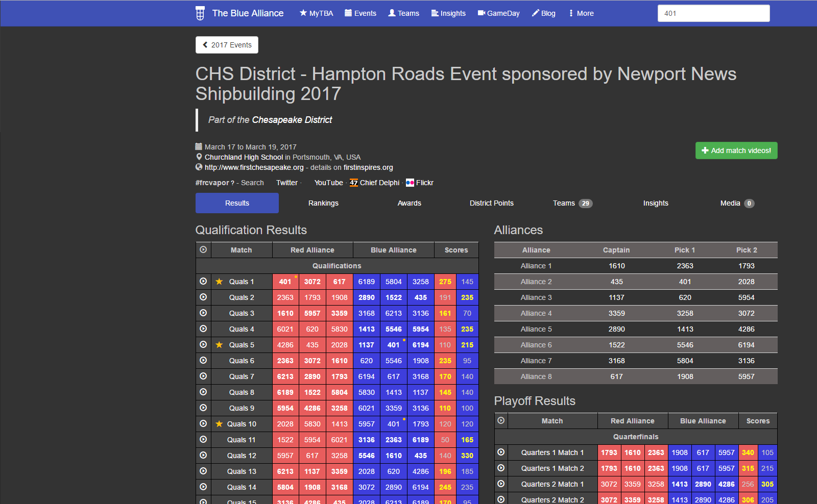
Task: Open team 1610 in Alliance 1 row
Action: click(617, 266)
